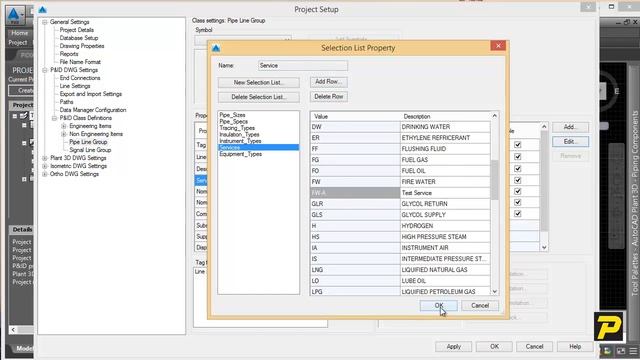Click the Help button in Project Setup
Screen dimensions: 640x360
coord(575,347)
